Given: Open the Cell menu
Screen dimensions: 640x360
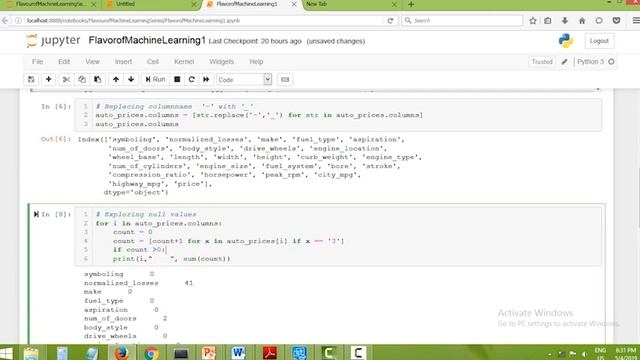Looking at the screenshot, I should click(x=153, y=62).
